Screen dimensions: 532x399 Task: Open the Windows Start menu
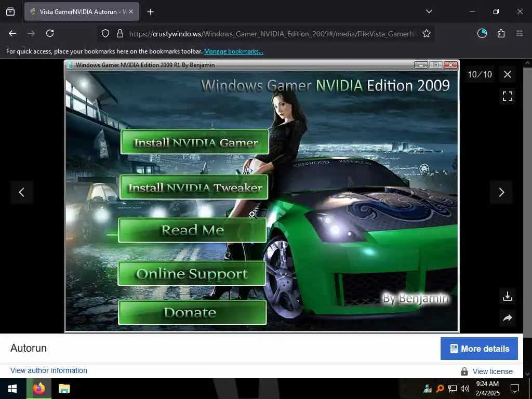click(12, 389)
